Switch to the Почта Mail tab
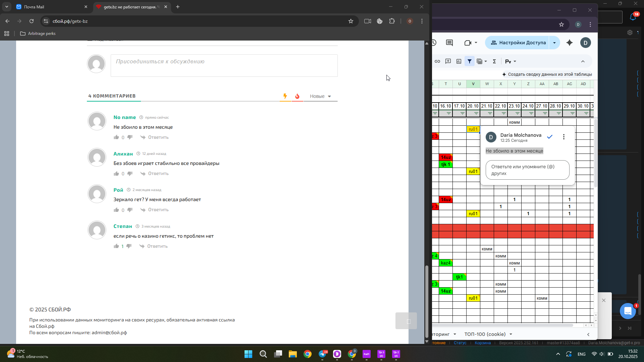 (50, 7)
